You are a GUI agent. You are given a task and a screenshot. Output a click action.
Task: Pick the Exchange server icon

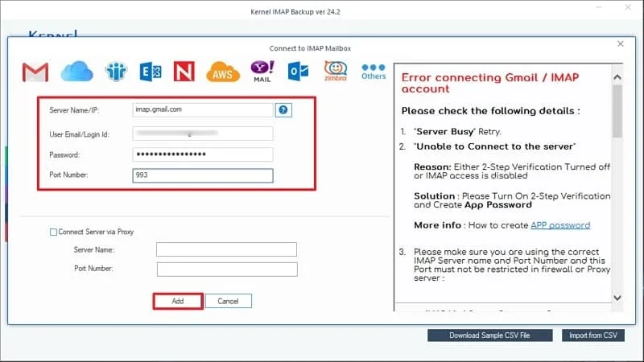click(151, 72)
